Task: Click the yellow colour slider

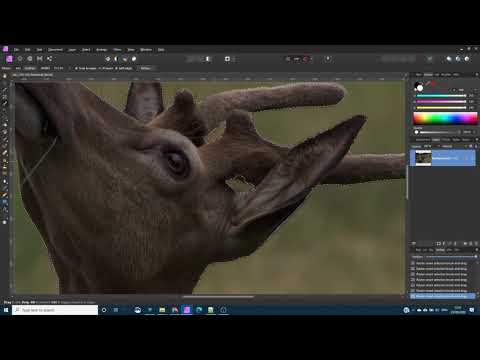Action: pyautogui.click(x=441, y=108)
